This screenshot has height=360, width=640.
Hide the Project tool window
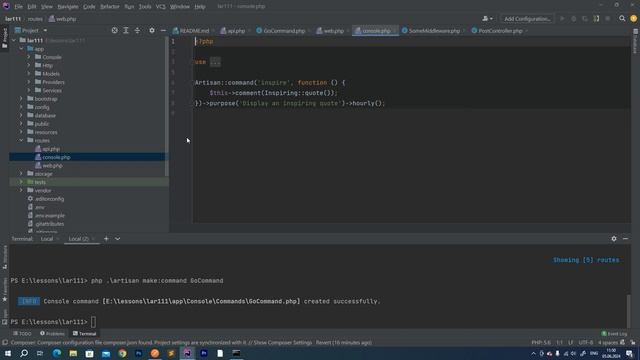(163, 31)
